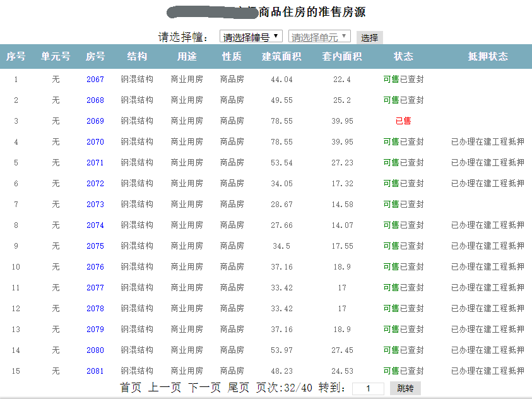Screen dimensions: 532x399
Task: Click the 套内面积 column header
Action: [x=342, y=56]
